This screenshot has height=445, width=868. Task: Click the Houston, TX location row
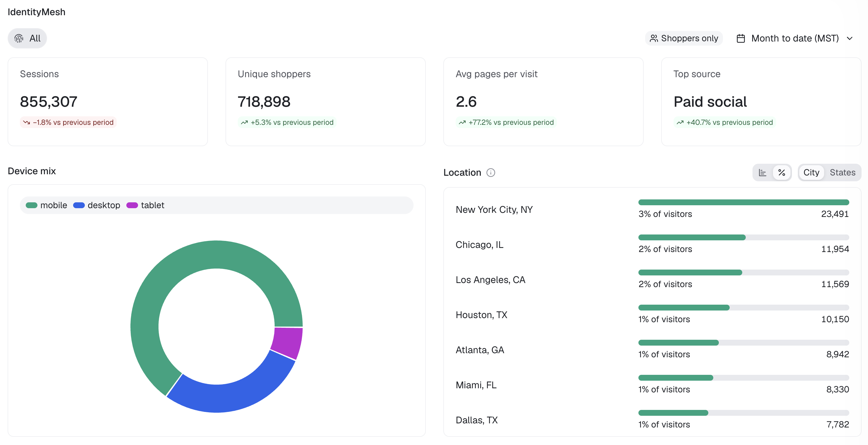652,315
